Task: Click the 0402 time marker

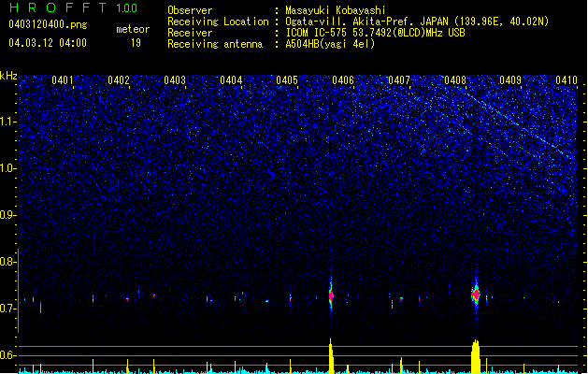Action: click(119, 80)
